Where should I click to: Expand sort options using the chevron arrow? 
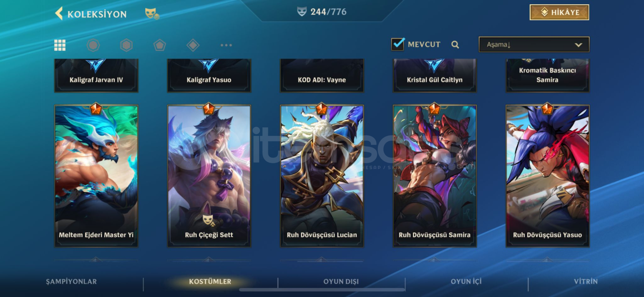[x=579, y=45]
